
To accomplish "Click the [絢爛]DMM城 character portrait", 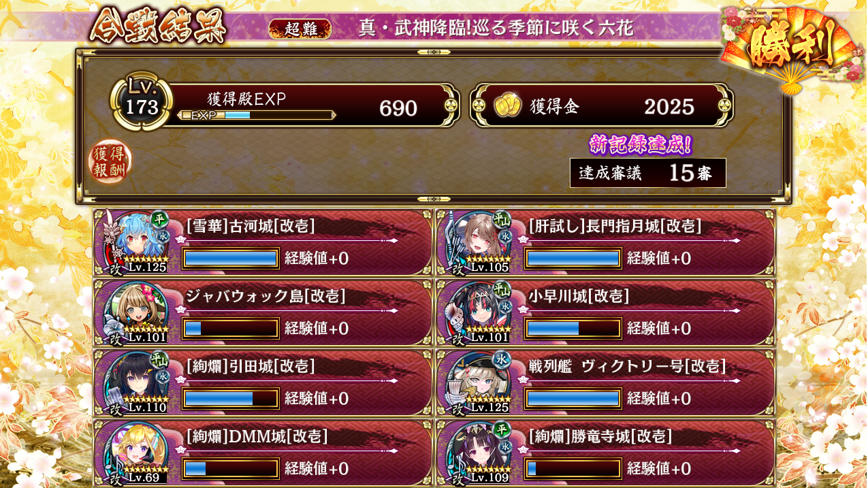I will (135, 453).
